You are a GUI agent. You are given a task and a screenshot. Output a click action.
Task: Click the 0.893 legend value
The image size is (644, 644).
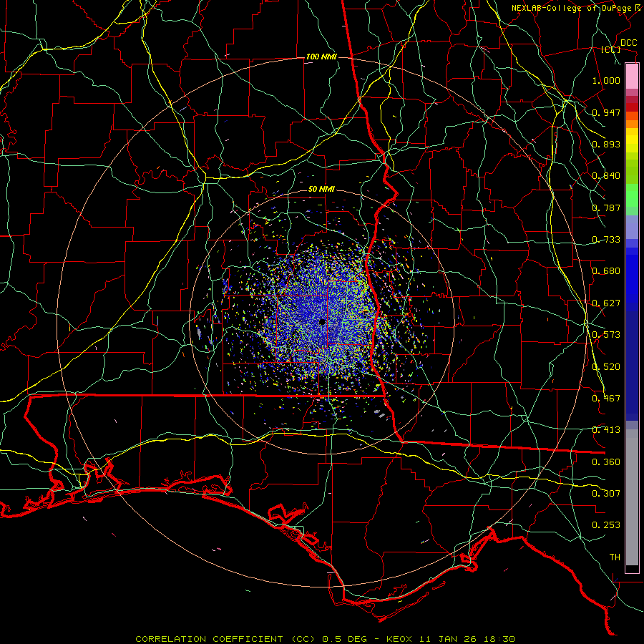[606, 144]
